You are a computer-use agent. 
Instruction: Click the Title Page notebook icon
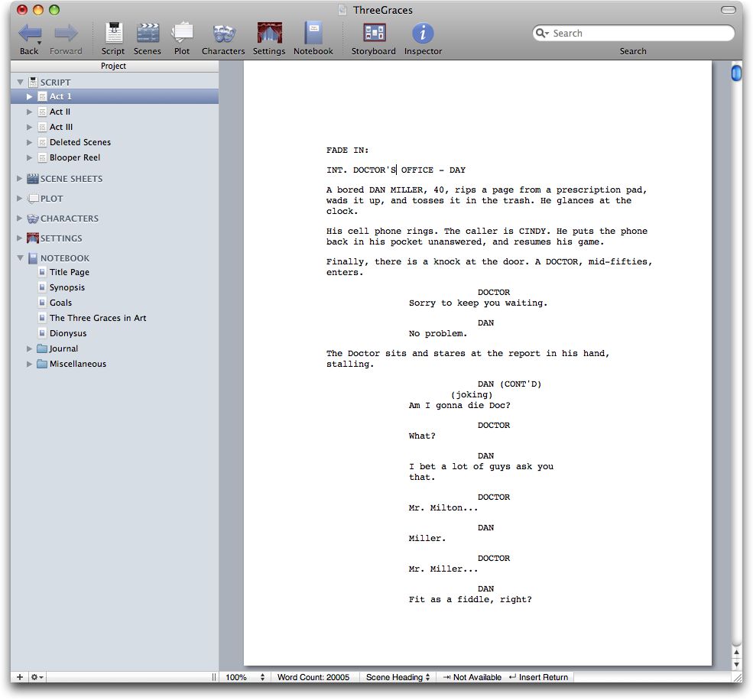pyautogui.click(x=42, y=272)
